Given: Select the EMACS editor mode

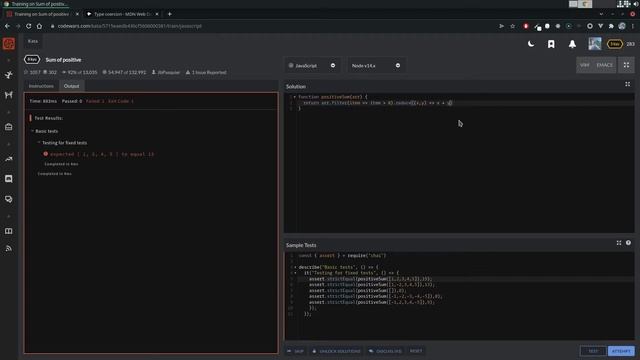Looking at the screenshot, I should coord(604,65).
